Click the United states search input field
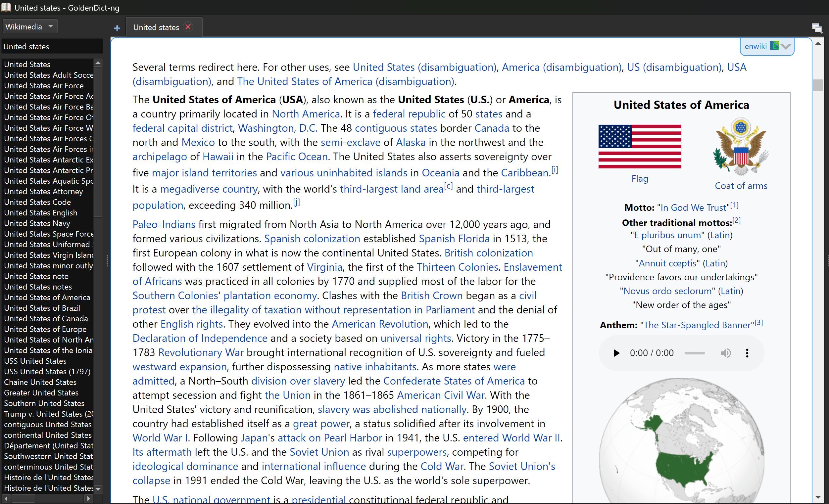Image resolution: width=829 pixels, height=504 pixels. point(52,47)
